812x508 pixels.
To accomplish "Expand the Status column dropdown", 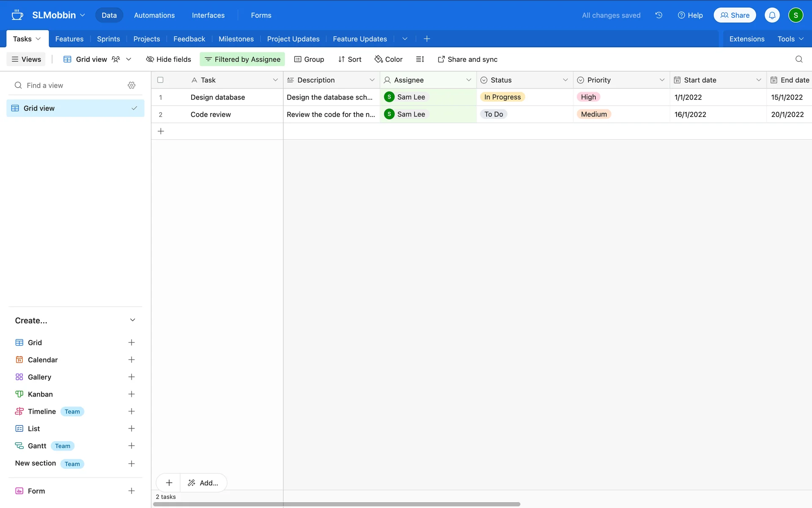I will [565, 80].
